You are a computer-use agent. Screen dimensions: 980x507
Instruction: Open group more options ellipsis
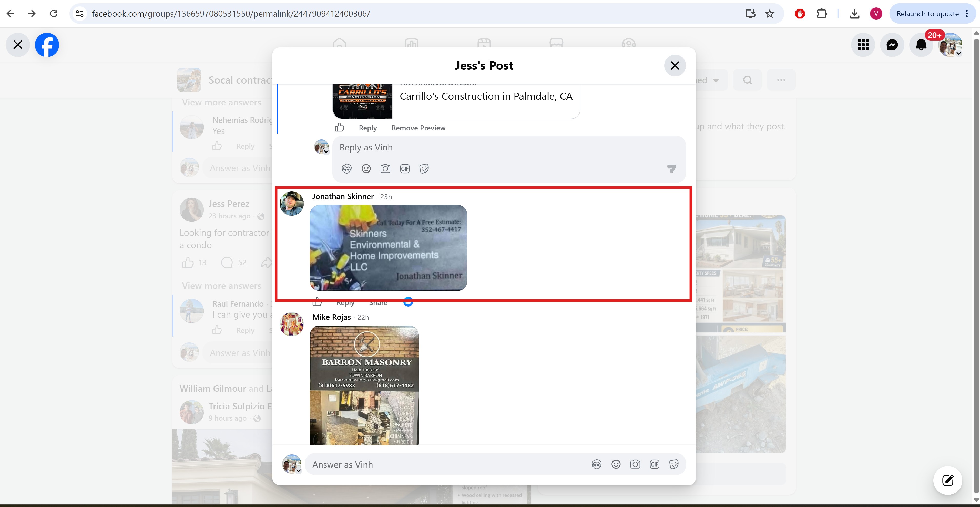tap(781, 80)
